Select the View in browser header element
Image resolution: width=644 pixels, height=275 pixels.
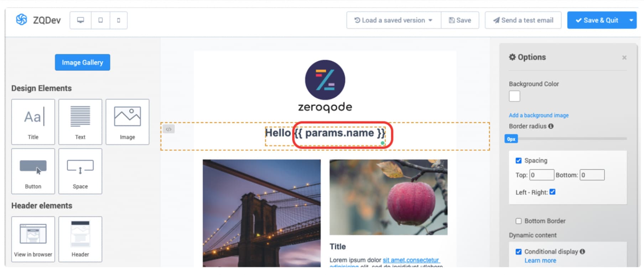point(33,239)
